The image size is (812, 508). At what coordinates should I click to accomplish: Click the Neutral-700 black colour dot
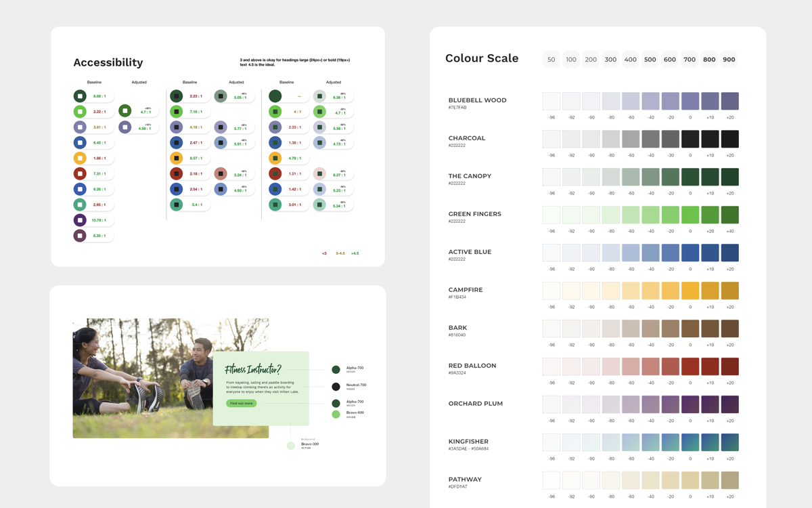click(336, 387)
